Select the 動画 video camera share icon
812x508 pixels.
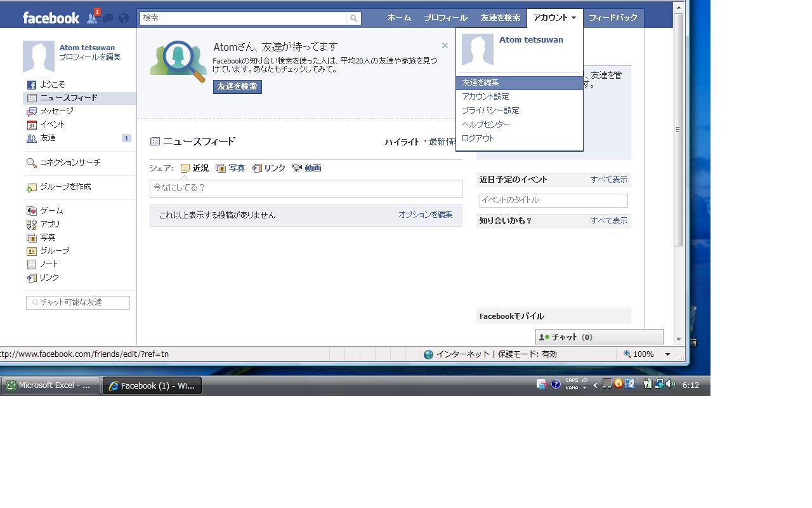click(x=297, y=168)
